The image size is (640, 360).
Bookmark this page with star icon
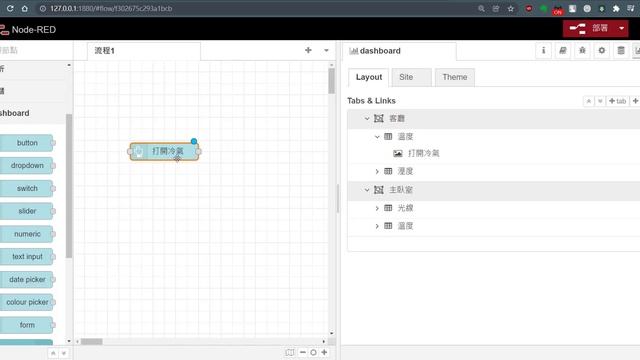511,9
